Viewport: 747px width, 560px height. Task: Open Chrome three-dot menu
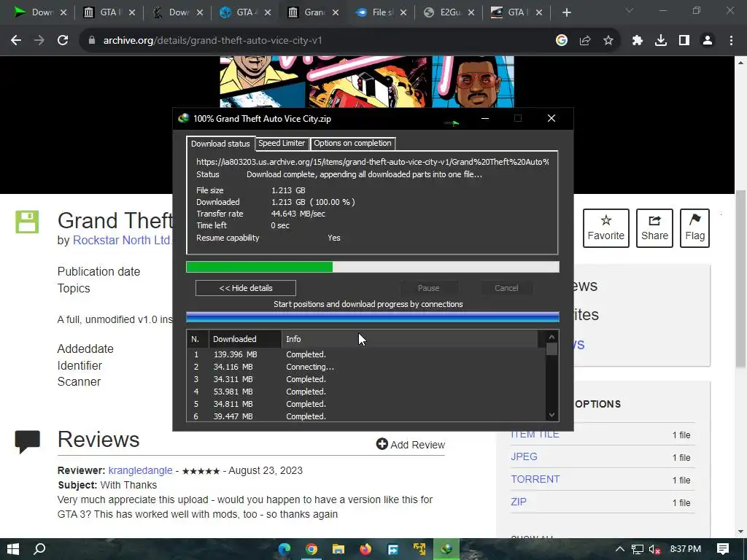click(731, 41)
